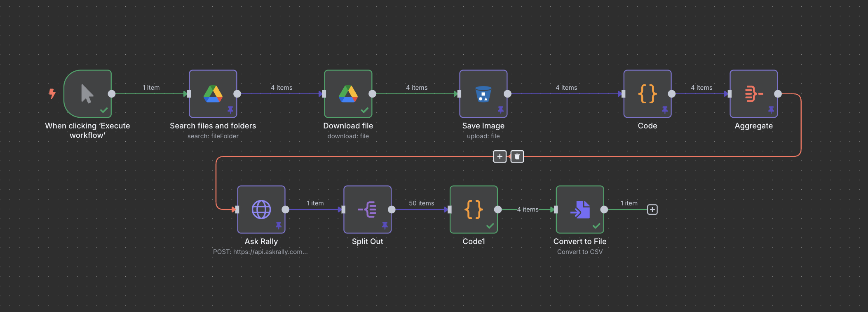Open the Ask Rally HTTP request node
The height and width of the screenshot is (312, 868).
pyautogui.click(x=261, y=210)
